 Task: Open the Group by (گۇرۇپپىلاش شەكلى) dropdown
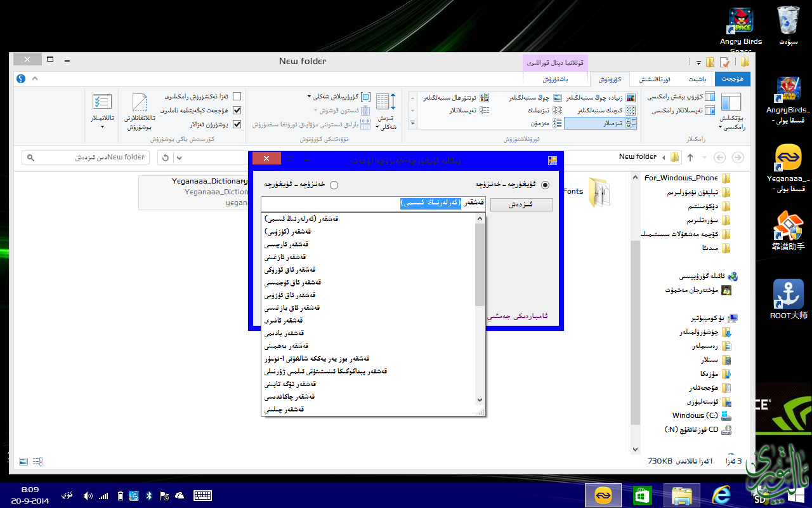pyautogui.click(x=339, y=97)
